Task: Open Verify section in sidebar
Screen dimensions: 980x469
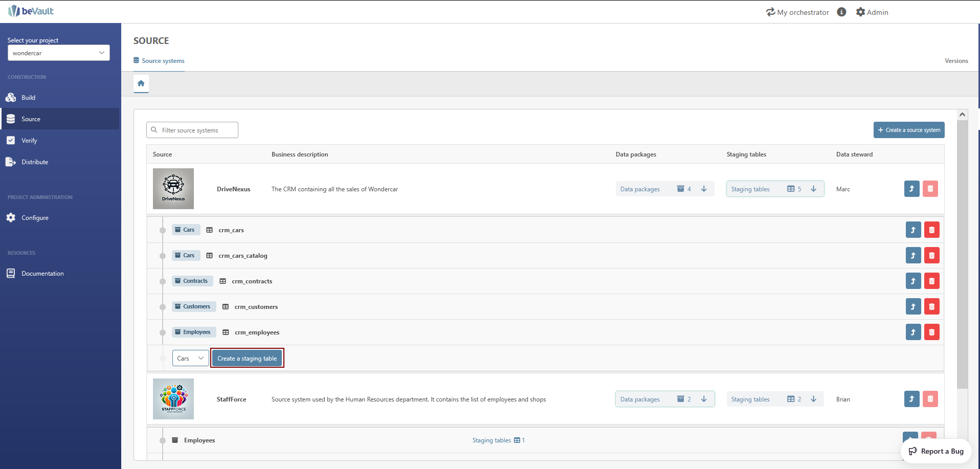Action: click(29, 141)
